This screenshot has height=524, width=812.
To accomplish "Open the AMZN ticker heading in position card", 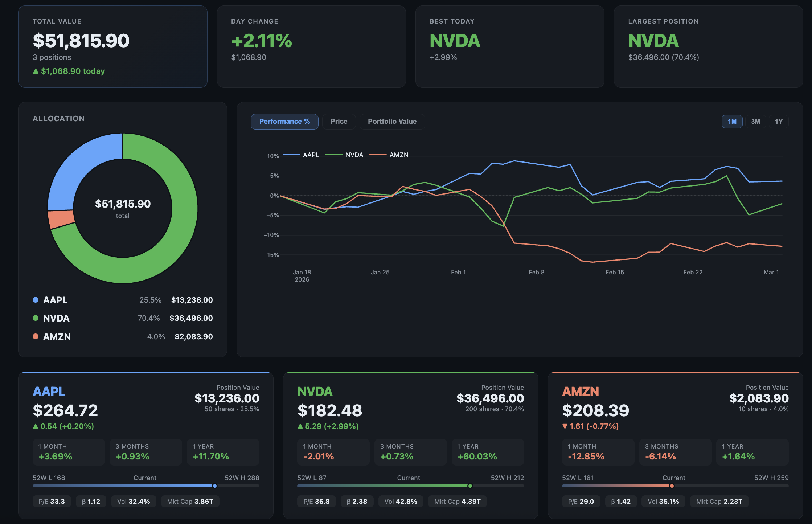I will point(581,392).
